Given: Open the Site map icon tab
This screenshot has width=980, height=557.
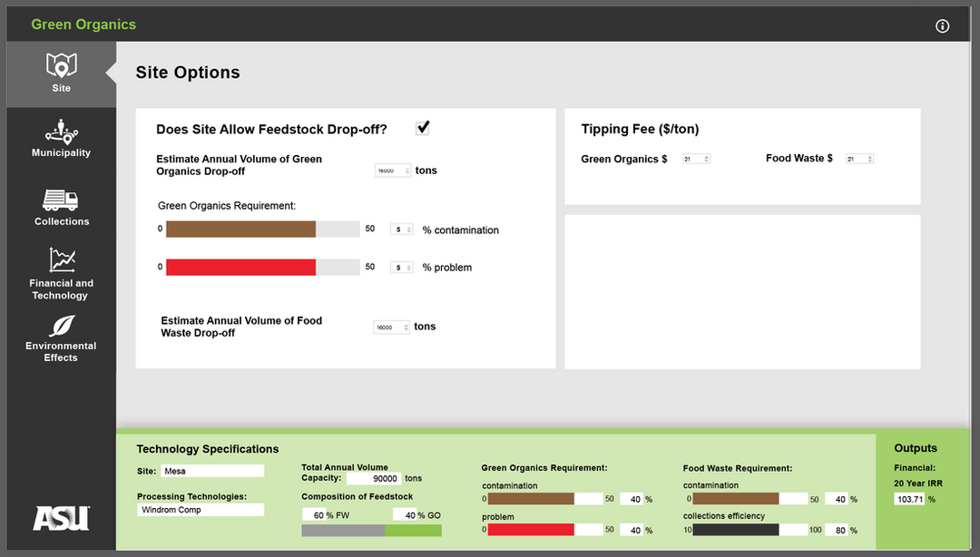Looking at the screenshot, I should (61, 66).
